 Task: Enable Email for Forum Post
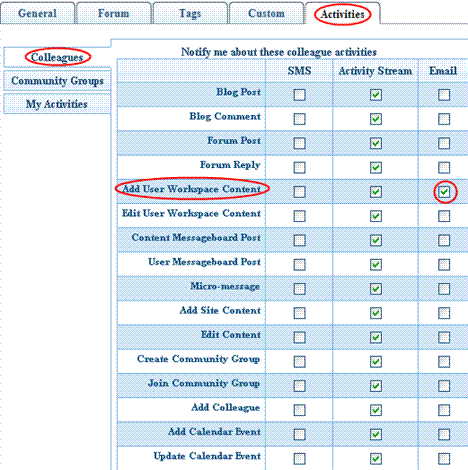pos(444,143)
